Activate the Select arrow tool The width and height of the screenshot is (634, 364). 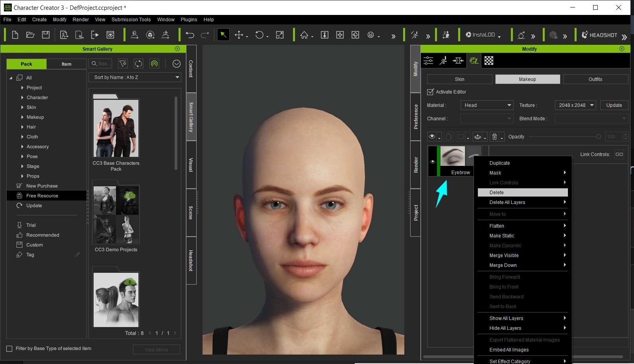pos(223,35)
